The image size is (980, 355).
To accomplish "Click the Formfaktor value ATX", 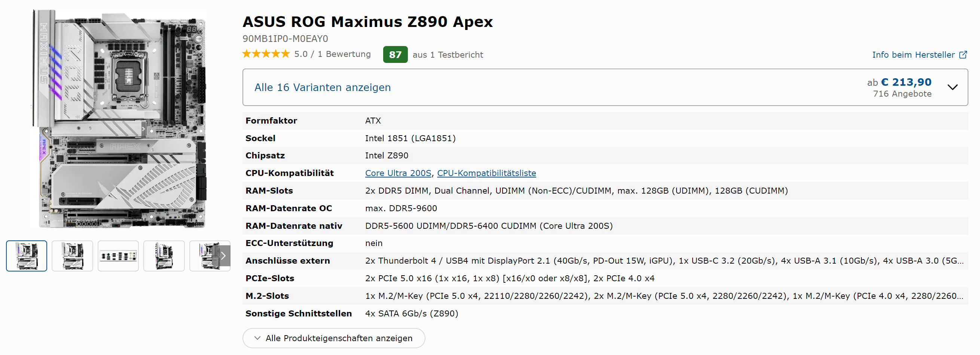I will pyautogui.click(x=373, y=121).
